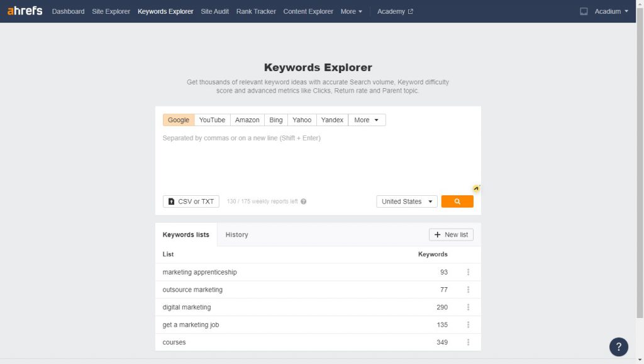Open Keywords Explorer in the navigation

(165, 11)
